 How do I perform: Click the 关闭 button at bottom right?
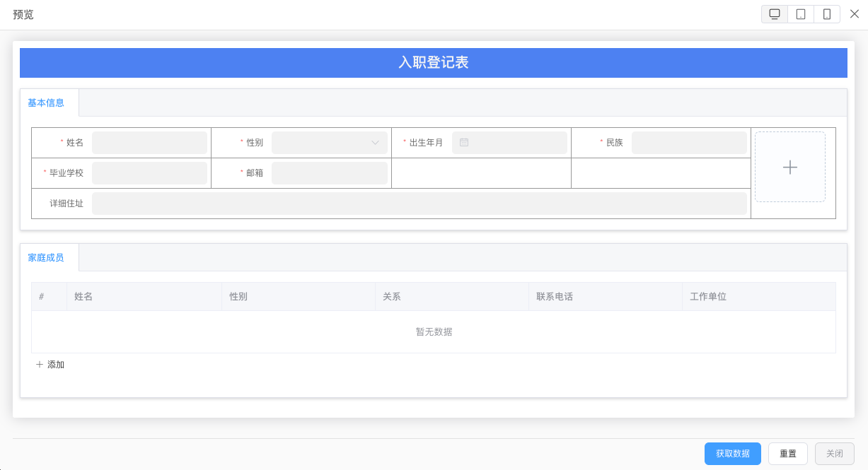point(835,453)
